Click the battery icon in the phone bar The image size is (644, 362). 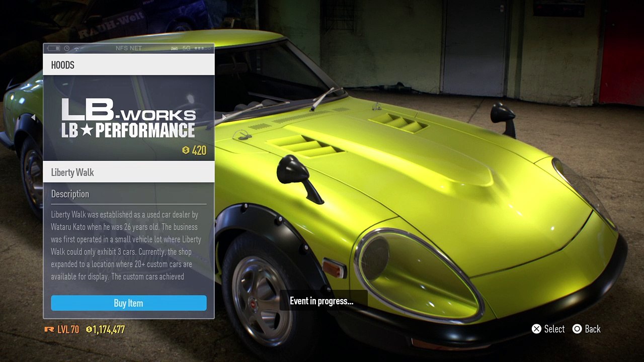(x=54, y=48)
